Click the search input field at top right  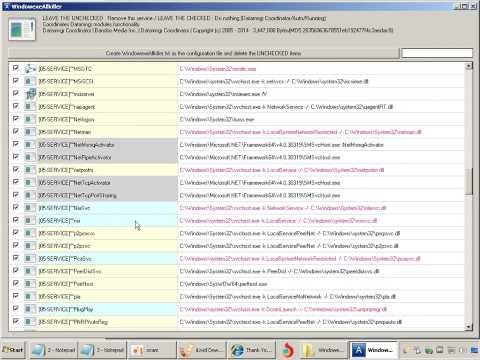point(437,53)
